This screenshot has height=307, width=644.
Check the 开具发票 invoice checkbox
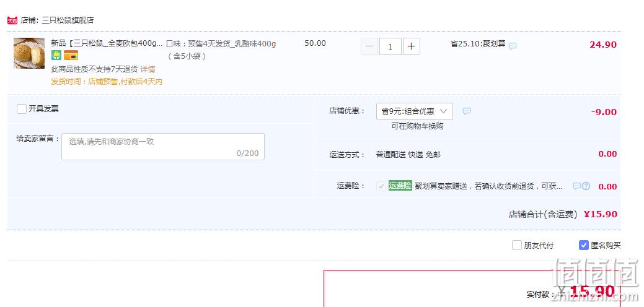tap(22, 109)
